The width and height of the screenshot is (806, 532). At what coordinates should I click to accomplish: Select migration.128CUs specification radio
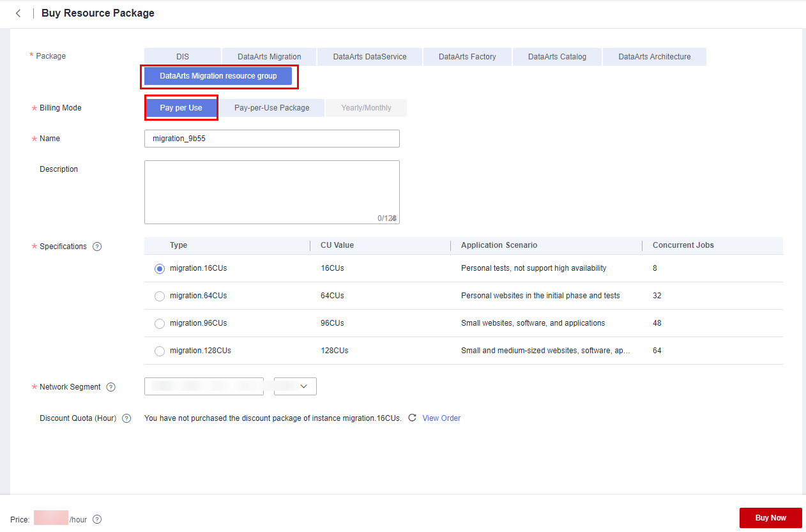click(x=160, y=351)
